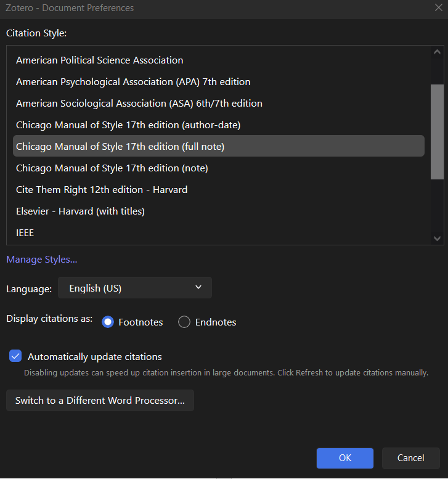448x479 pixels.
Task: Click Switch to a Different Word Processor button
Action: 100,401
